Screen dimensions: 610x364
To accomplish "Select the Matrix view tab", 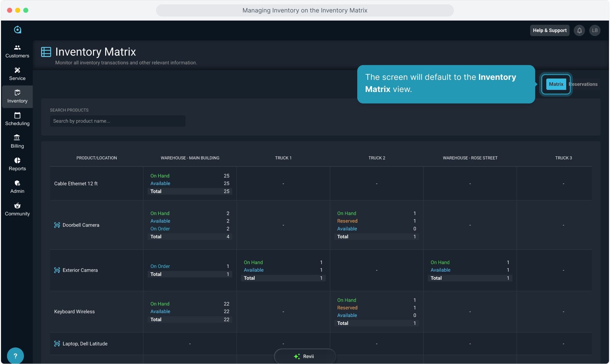I will [x=556, y=84].
